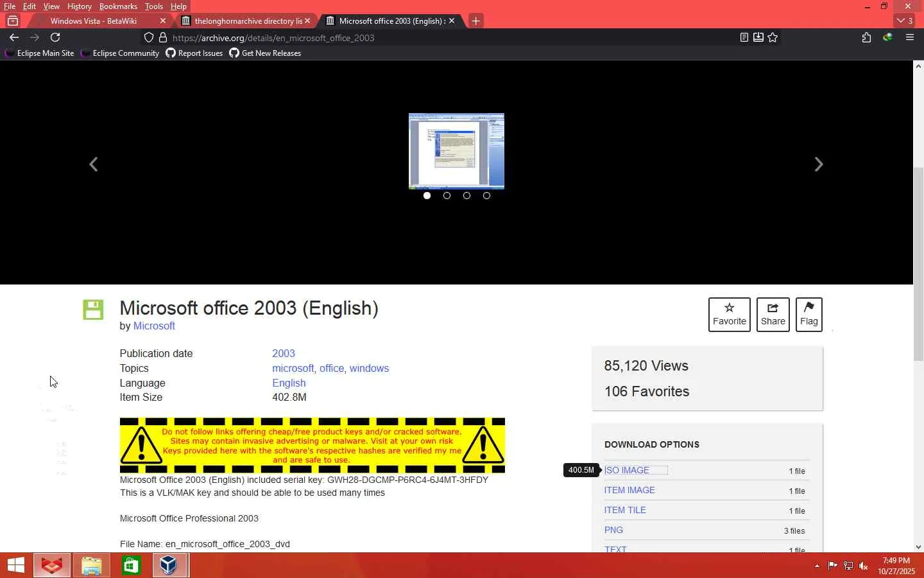Open Report Issues bookmark
Viewport: 924px width, 578px height.
[194, 53]
